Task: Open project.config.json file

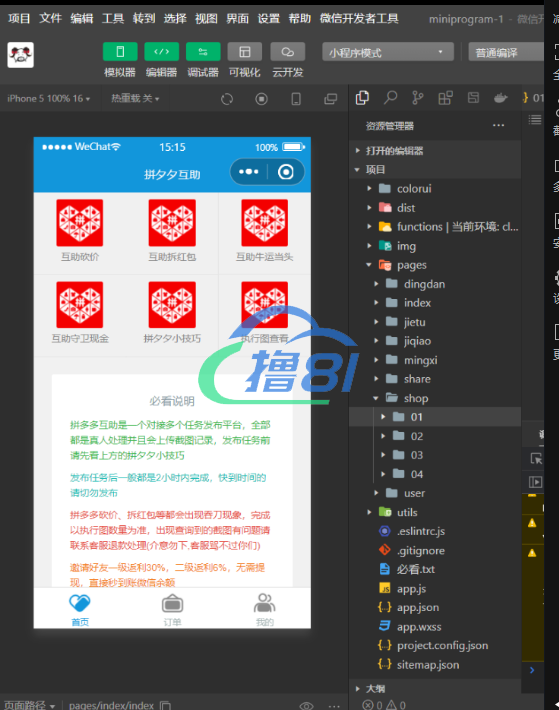Action: [435, 645]
